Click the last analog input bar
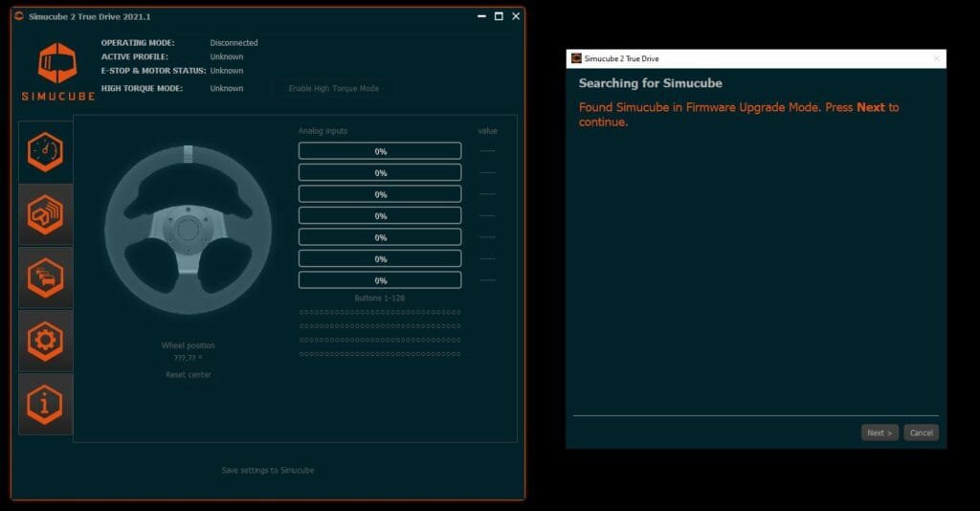Screen dimensions: 980x511 click(380, 280)
